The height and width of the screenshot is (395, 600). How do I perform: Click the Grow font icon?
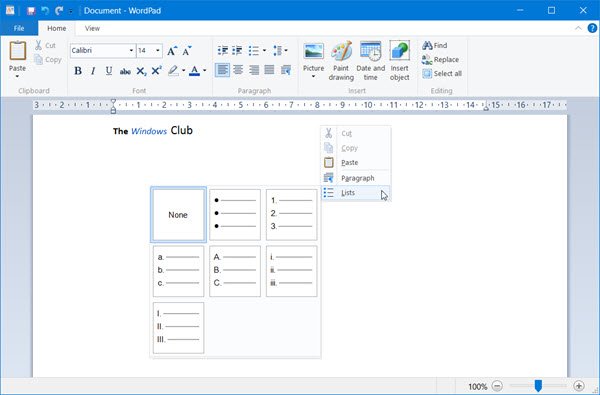[x=171, y=51]
